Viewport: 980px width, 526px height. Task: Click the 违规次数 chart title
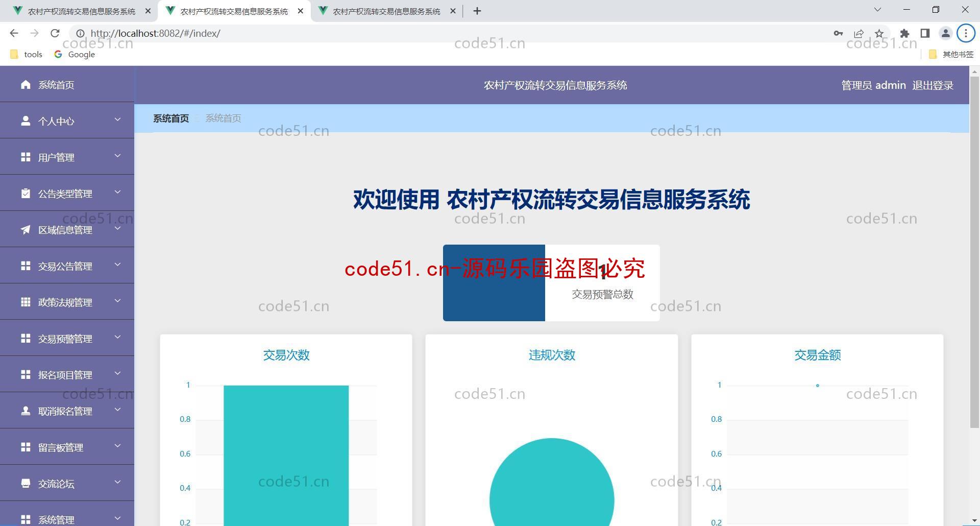pos(552,355)
